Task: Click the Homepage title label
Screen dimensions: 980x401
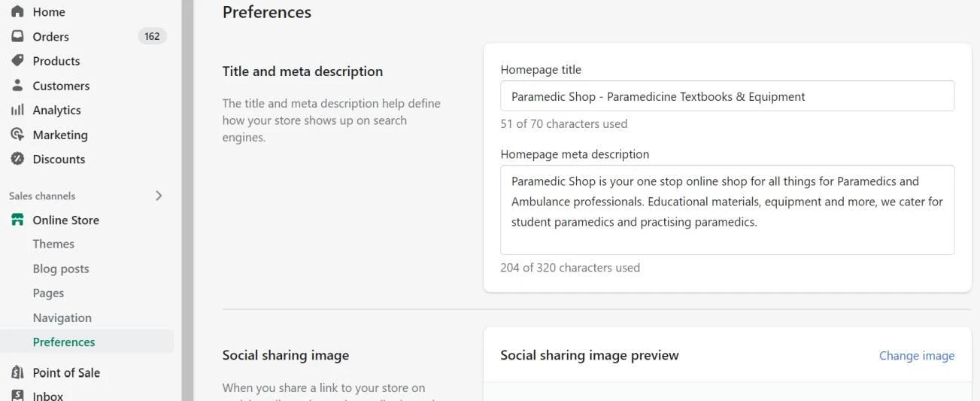Action: coord(541,69)
